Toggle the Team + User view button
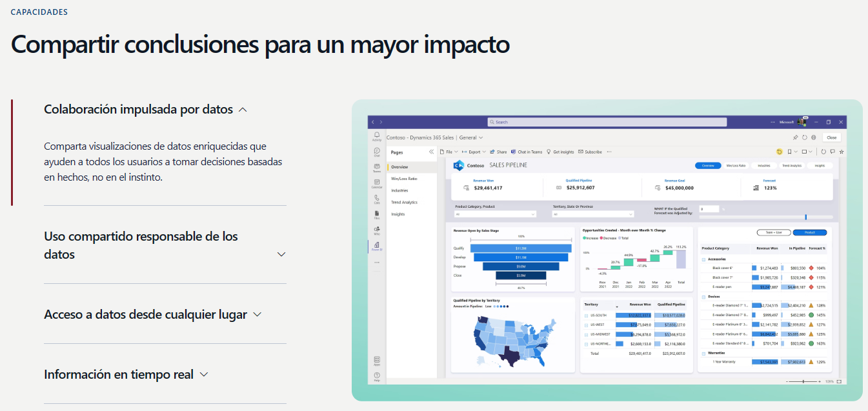Viewport: 868px width, 411px height. [773, 232]
